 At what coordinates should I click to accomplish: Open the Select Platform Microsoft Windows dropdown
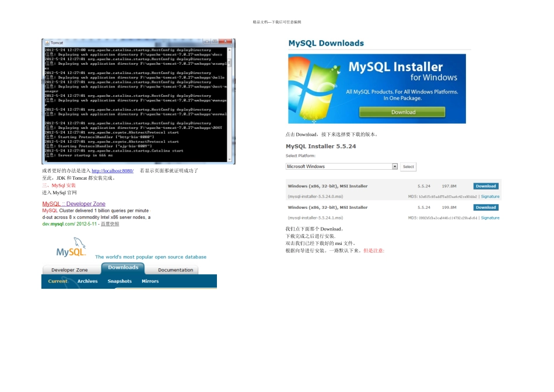pos(342,166)
